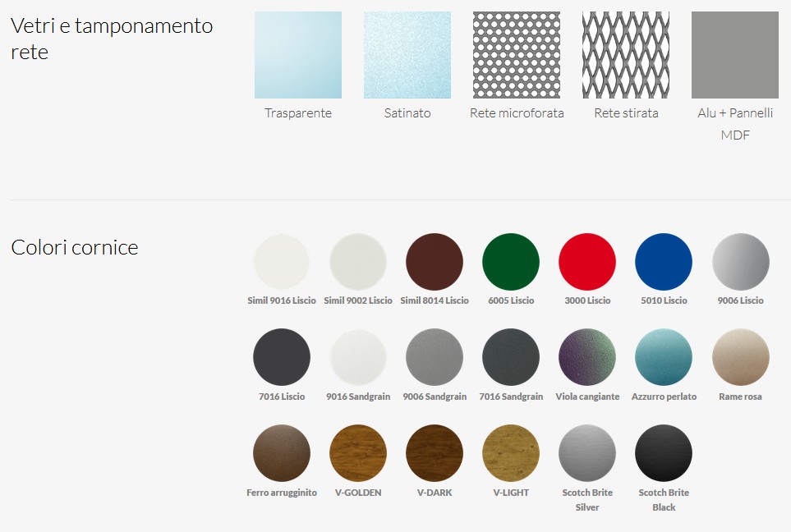Click the 'Viola cangiante' label
This screenshot has width=791, height=532.
coord(587,397)
